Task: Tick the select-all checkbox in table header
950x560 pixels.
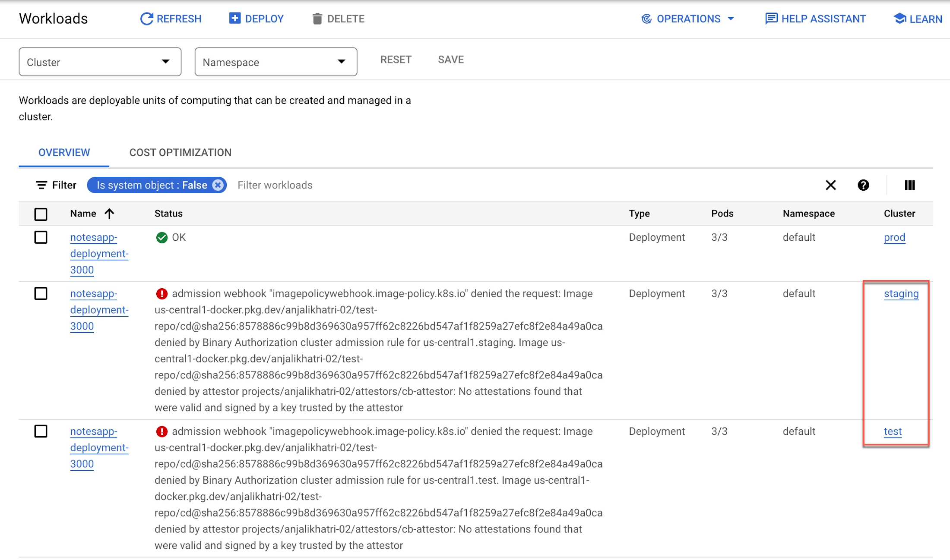Action: click(41, 214)
